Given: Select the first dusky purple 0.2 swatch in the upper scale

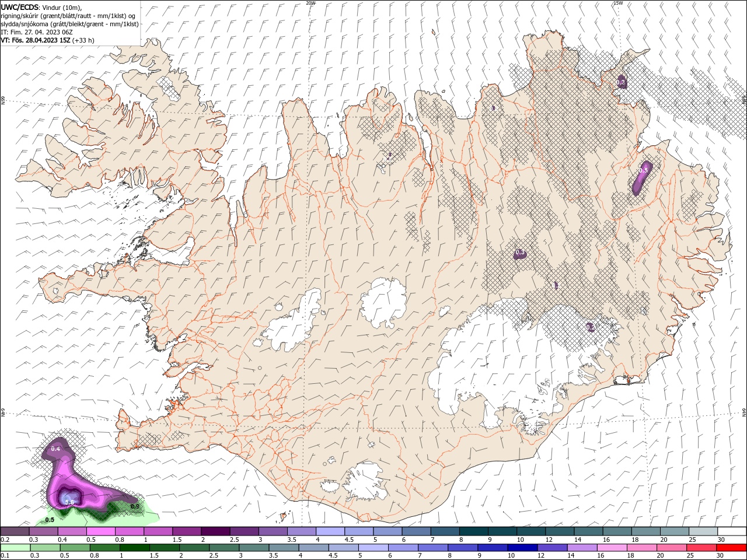Looking at the screenshot, I should click(15, 531).
